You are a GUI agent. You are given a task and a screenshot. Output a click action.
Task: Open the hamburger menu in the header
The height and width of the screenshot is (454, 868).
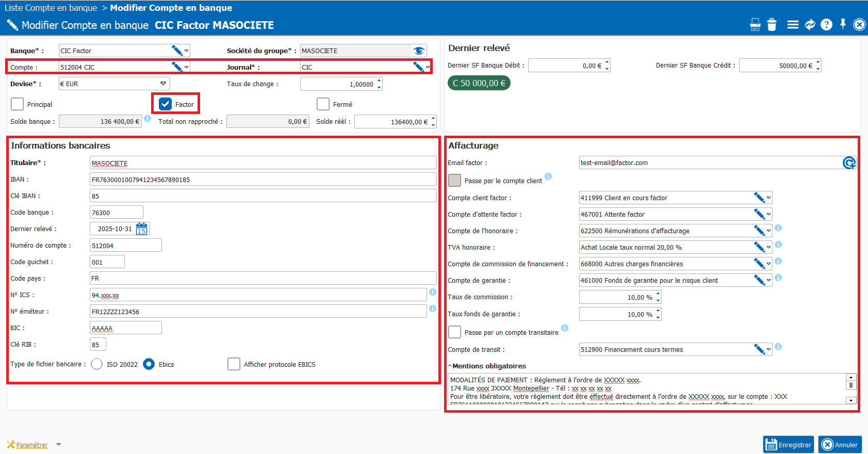point(793,25)
